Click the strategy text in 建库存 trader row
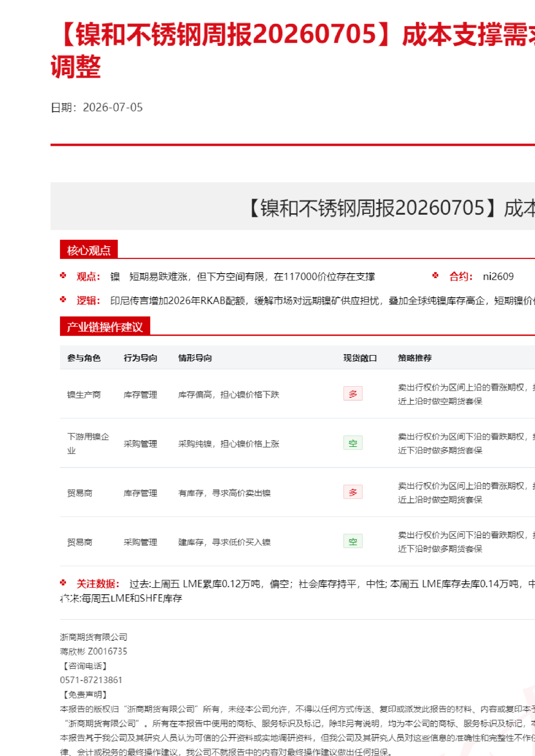 tap(467, 541)
